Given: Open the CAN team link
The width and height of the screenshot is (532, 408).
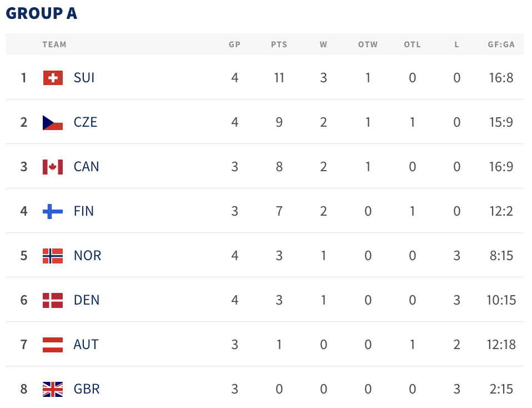Looking at the screenshot, I should click(x=86, y=167).
